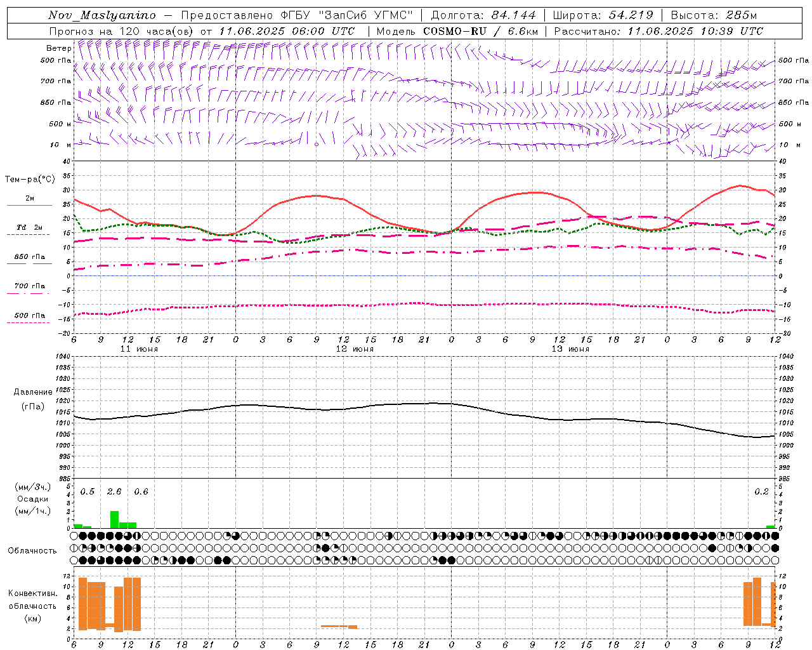
Task: Click the tallest green precipitation bar
Action: (114, 519)
